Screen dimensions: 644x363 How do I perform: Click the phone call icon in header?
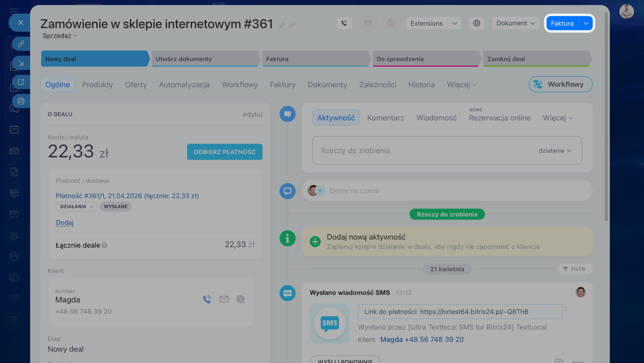coord(344,23)
